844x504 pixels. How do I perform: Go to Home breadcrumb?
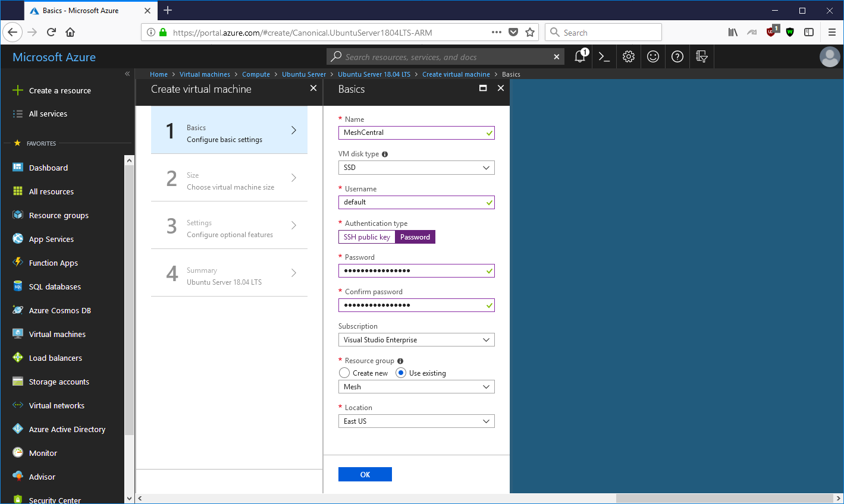pos(159,74)
